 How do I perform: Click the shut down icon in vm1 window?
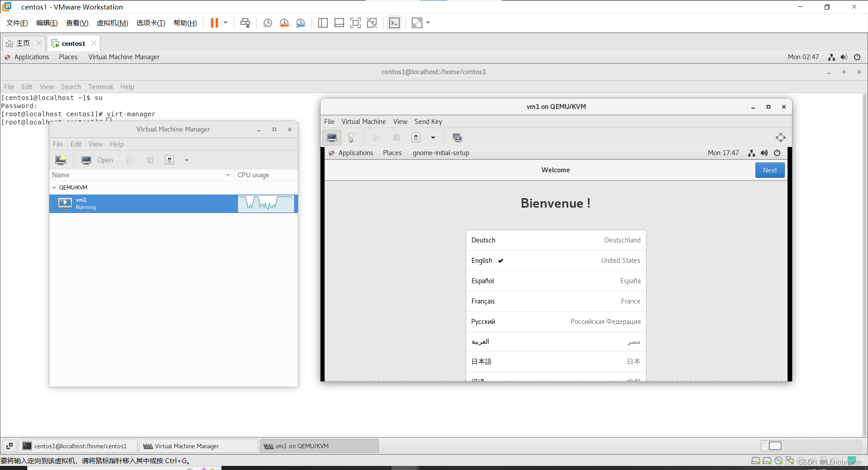pos(416,138)
